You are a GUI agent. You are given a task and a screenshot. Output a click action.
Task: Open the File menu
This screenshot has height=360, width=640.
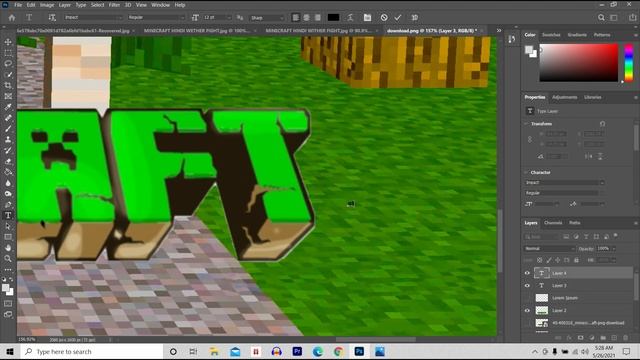pos(18,5)
